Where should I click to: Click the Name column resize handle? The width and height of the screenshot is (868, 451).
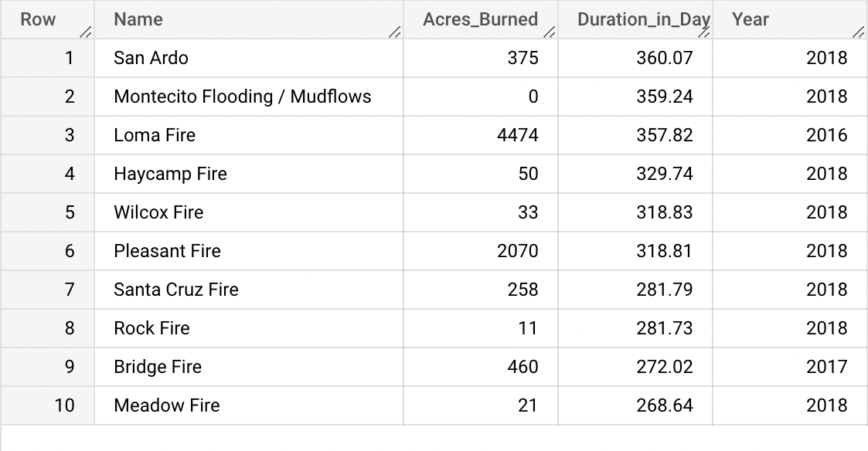pos(395,32)
